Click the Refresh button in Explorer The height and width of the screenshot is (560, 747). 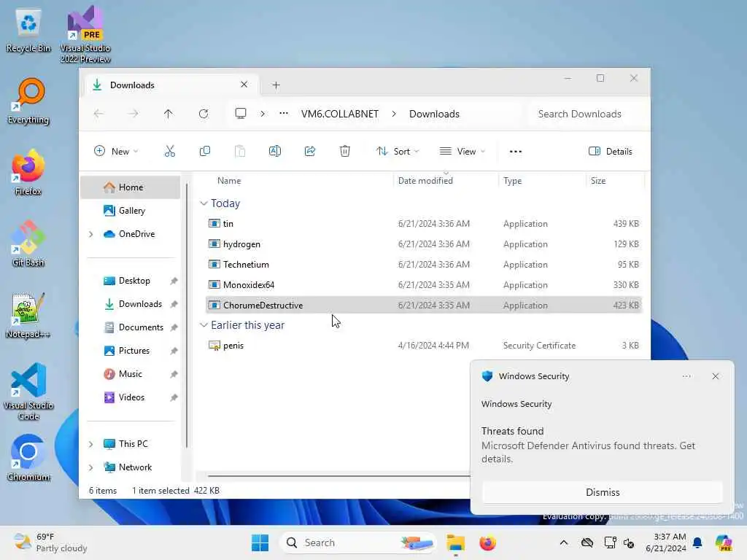[x=204, y=114]
